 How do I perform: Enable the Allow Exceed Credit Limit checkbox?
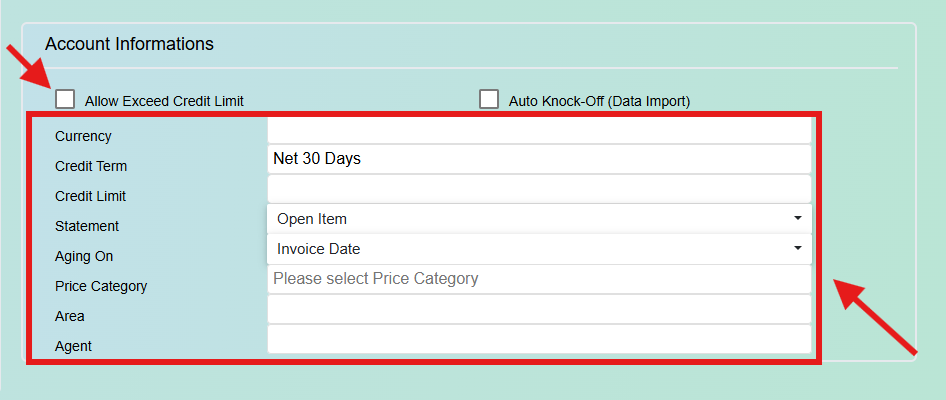coord(65,99)
